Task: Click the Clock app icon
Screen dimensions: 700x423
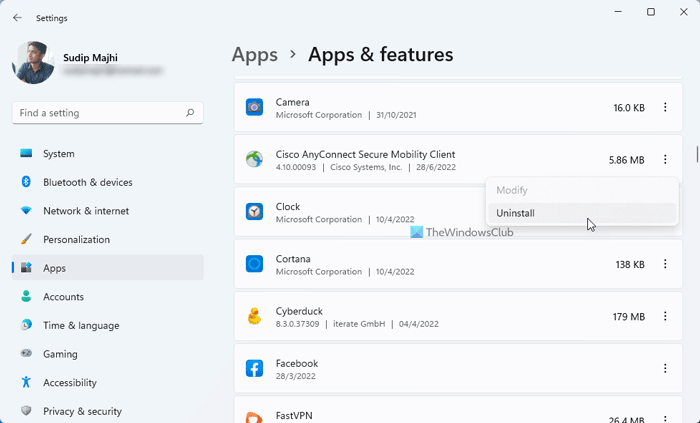Action: (254, 212)
